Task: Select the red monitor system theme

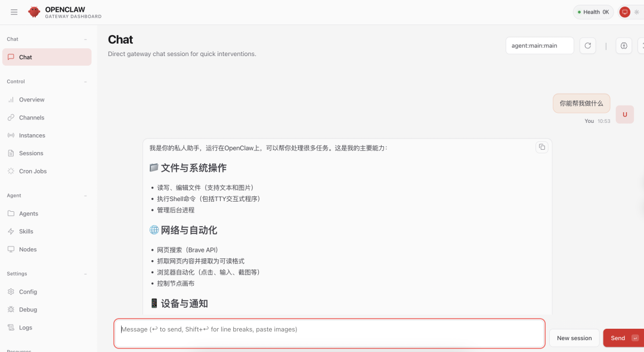Action: coord(624,12)
